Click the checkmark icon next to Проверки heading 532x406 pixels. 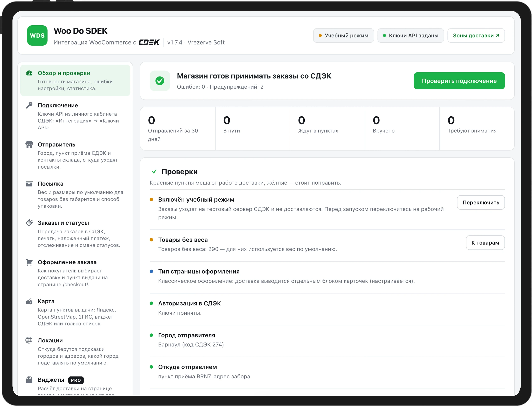point(154,172)
